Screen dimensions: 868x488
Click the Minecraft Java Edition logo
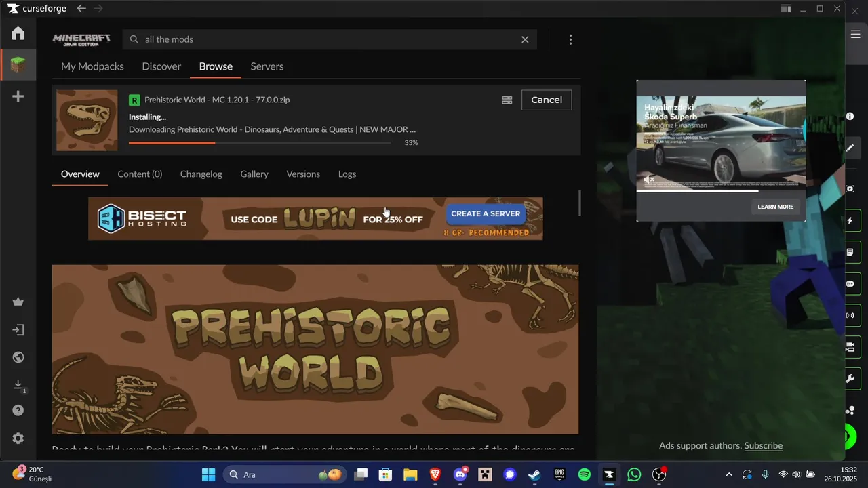81,39
